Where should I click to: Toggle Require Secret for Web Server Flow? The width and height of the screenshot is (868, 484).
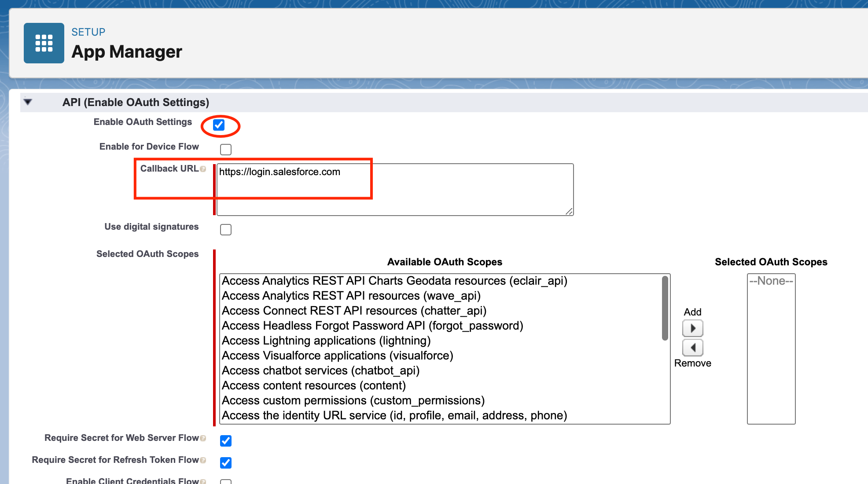tap(226, 441)
